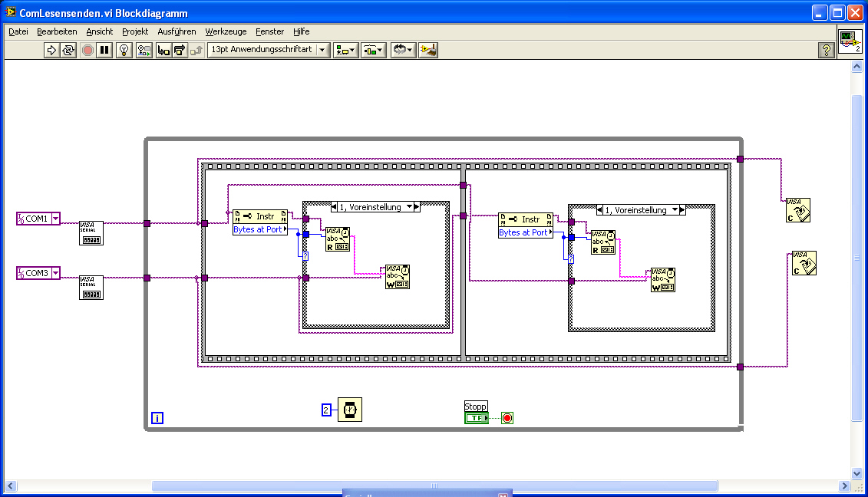Select VISA Write node in right case
Image resolution: width=868 pixels, height=497 pixels.
(662, 280)
